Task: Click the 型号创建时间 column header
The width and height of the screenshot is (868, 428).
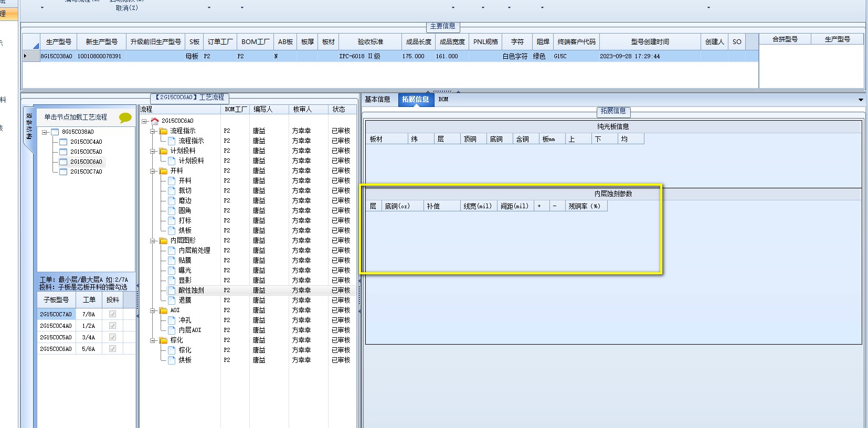Action: click(650, 41)
